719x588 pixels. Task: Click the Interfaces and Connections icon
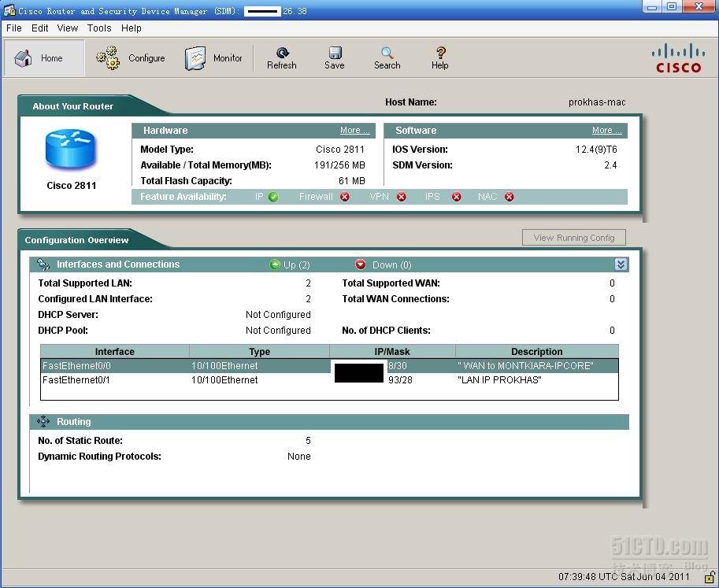coord(43,264)
